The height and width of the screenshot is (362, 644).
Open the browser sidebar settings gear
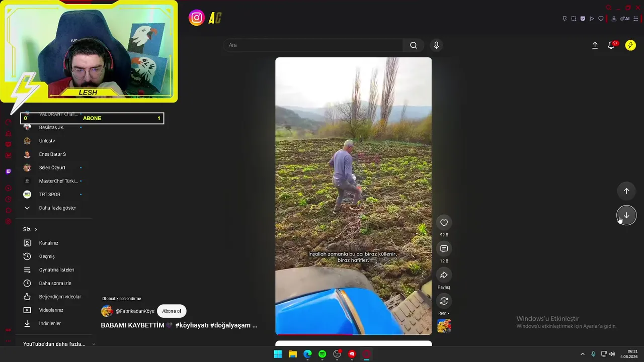8,222
